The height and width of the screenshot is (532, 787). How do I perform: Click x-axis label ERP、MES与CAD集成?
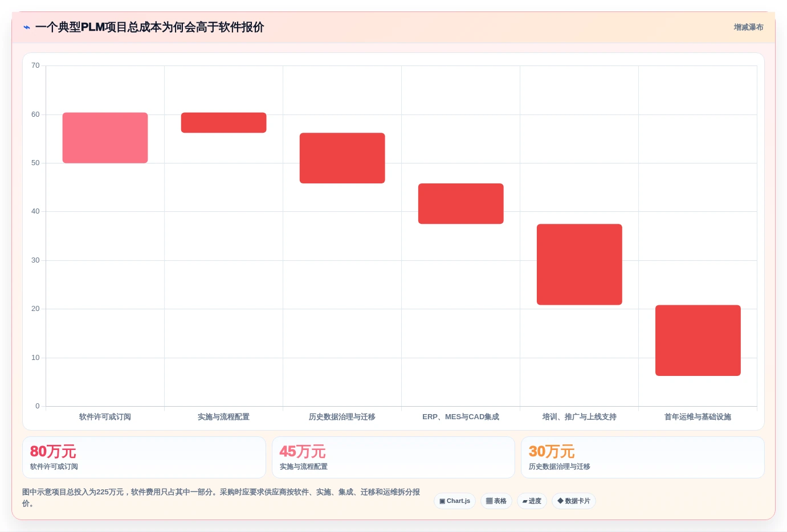coord(460,417)
